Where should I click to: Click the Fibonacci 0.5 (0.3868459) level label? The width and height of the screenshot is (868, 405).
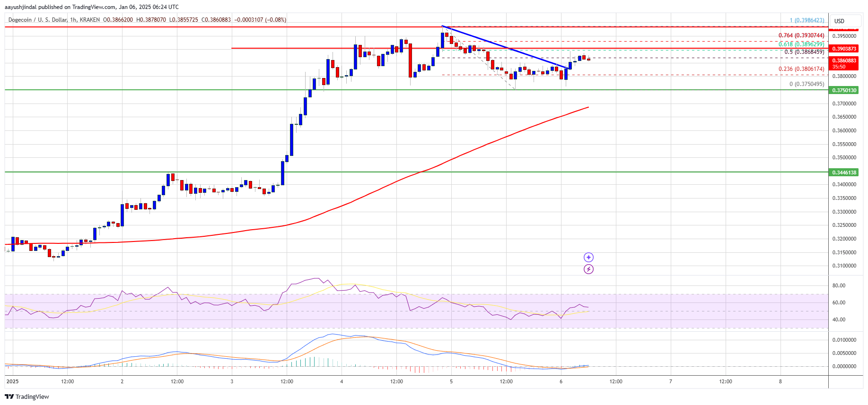coord(804,52)
